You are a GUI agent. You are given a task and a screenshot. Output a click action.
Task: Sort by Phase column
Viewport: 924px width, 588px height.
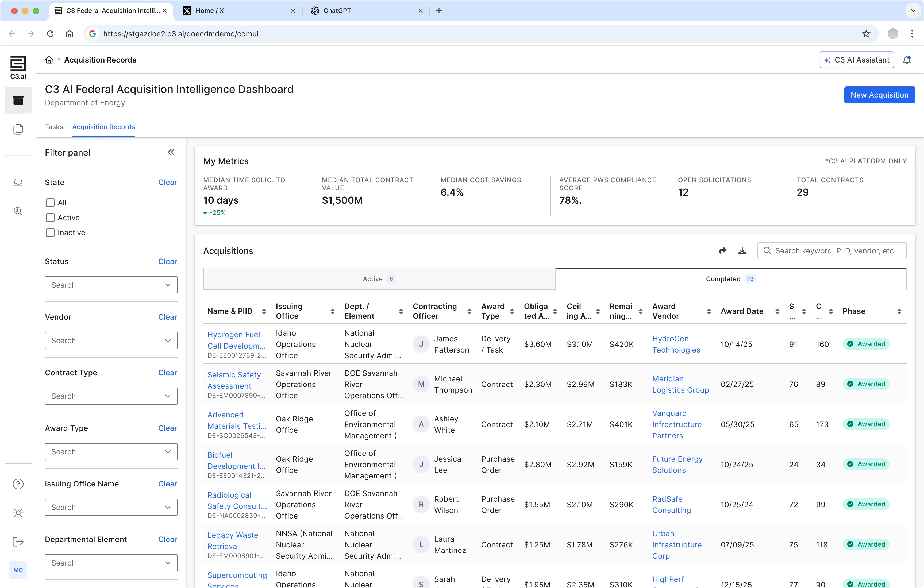coord(899,311)
